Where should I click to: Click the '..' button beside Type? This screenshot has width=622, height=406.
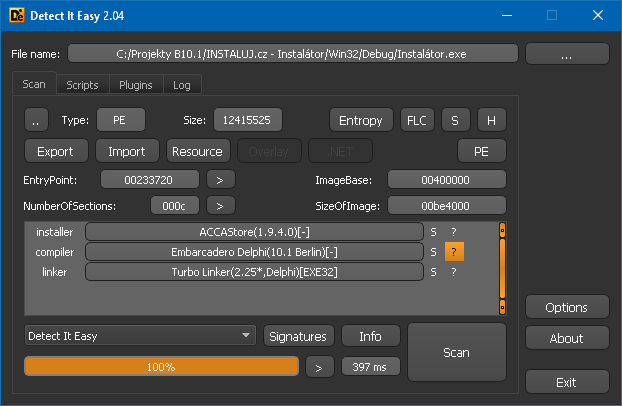click(35, 120)
